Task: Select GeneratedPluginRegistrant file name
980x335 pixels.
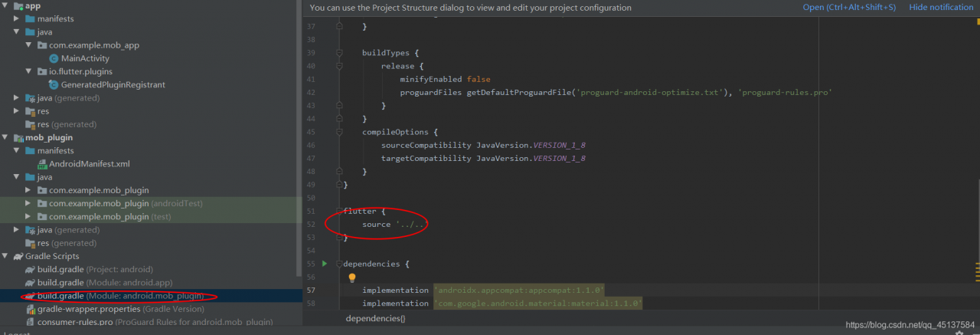Action: pos(113,85)
